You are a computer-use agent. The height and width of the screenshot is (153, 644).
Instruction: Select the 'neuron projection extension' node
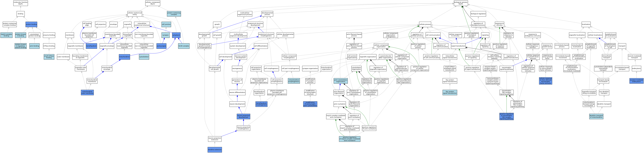tap(215, 139)
